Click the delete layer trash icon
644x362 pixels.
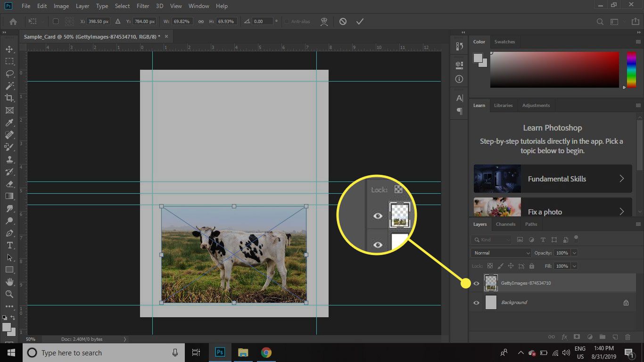(x=627, y=337)
